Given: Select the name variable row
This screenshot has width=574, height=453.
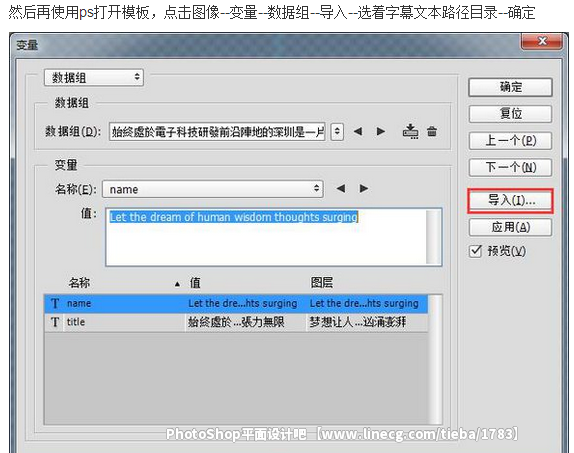Looking at the screenshot, I should (x=236, y=304).
